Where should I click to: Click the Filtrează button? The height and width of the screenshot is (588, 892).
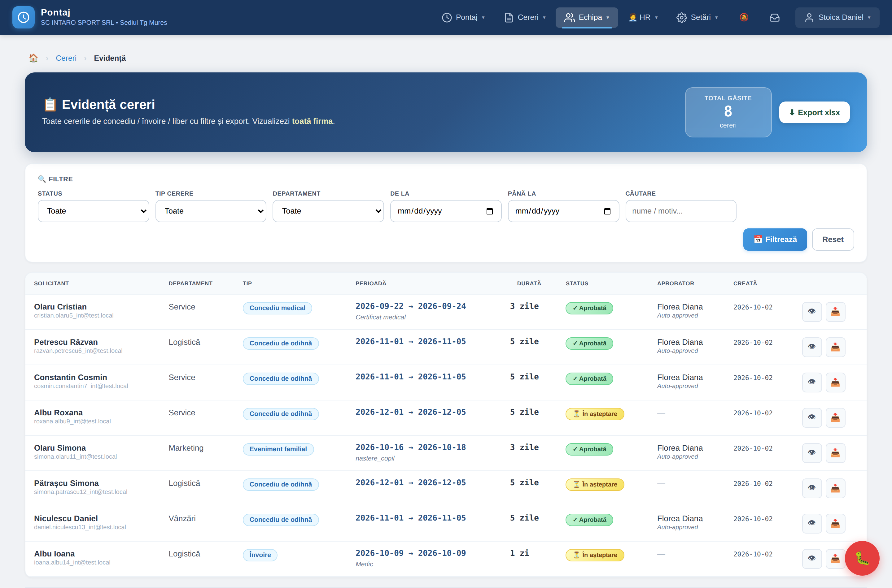(775, 239)
